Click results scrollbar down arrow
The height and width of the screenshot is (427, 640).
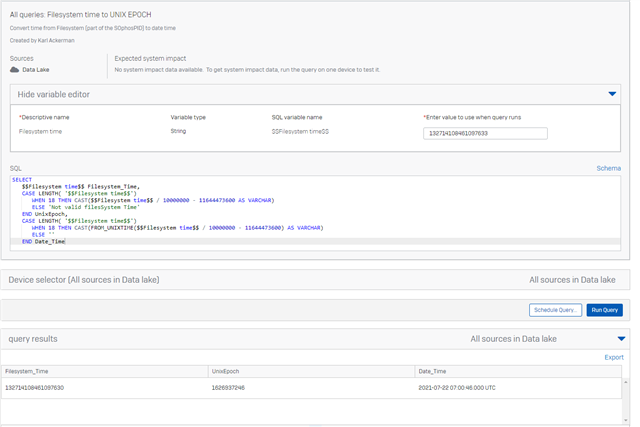[x=626, y=420]
